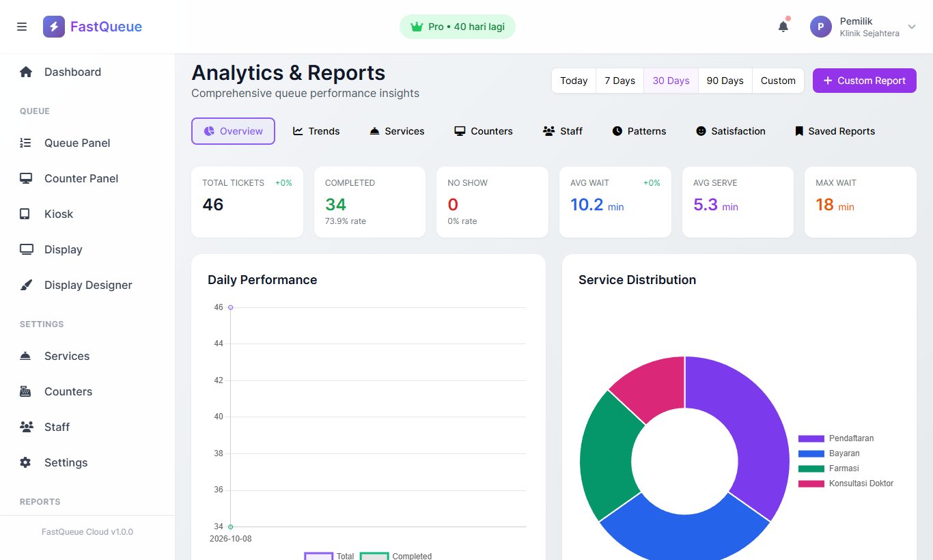Image resolution: width=933 pixels, height=560 pixels.
Task: Click the Display Designer brush icon
Action: point(26,285)
